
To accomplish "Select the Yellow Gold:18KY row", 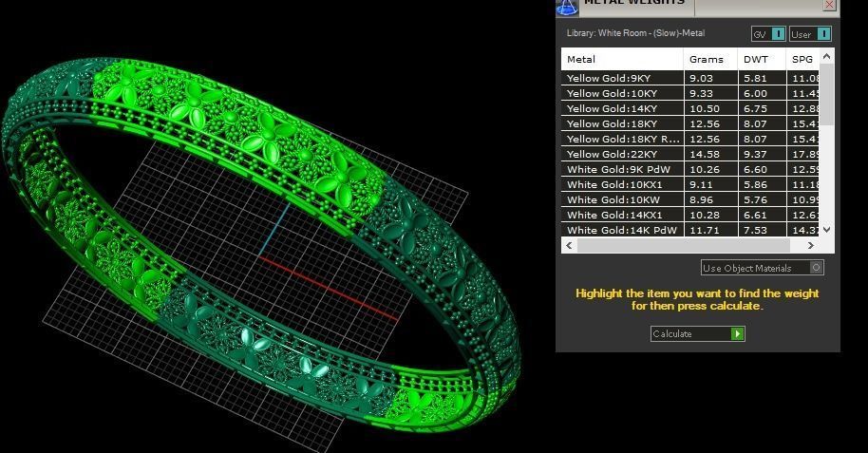I will (690, 123).
